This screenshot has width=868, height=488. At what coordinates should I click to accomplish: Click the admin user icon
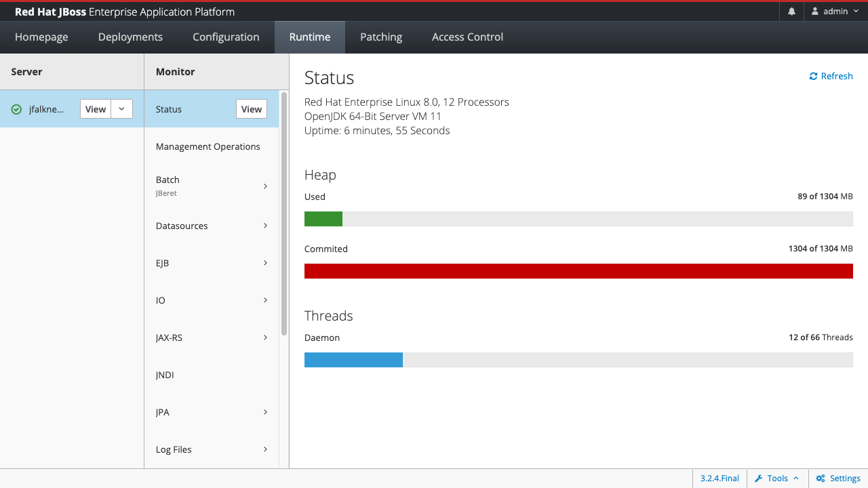coord(815,12)
